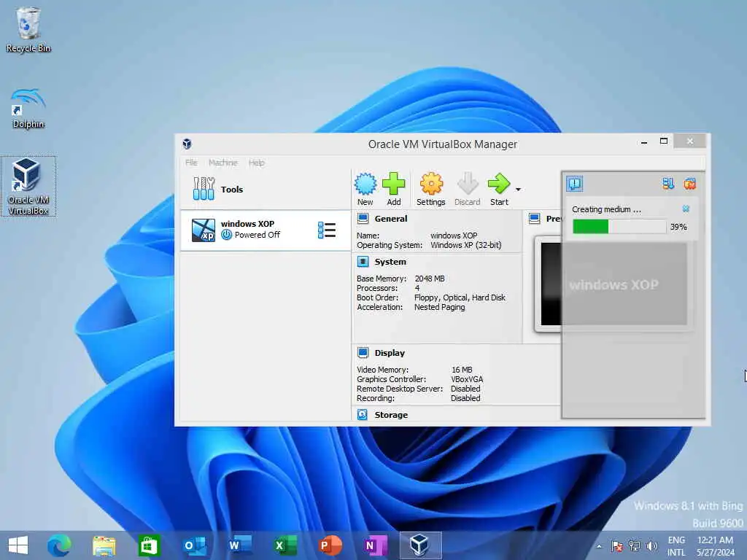The image size is (747, 560).
Task: Click the Display section header icon
Action: (x=363, y=352)
